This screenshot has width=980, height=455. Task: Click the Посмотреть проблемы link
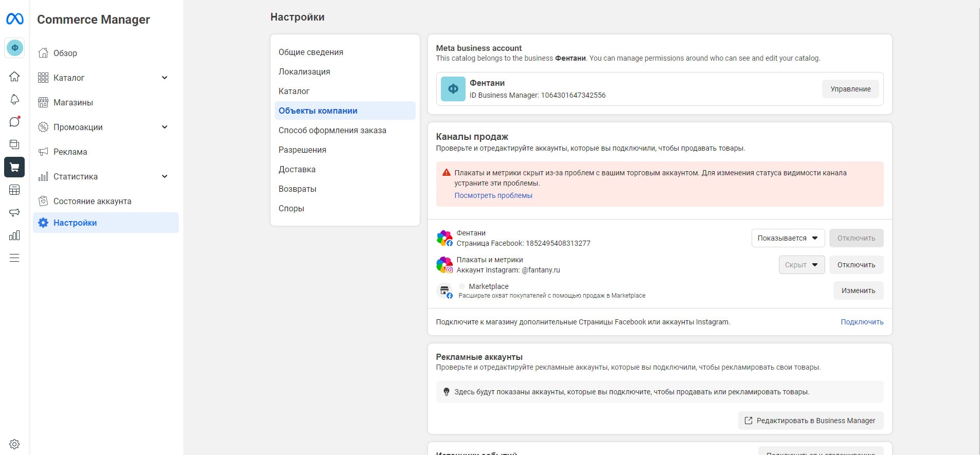tap(493, 195)
